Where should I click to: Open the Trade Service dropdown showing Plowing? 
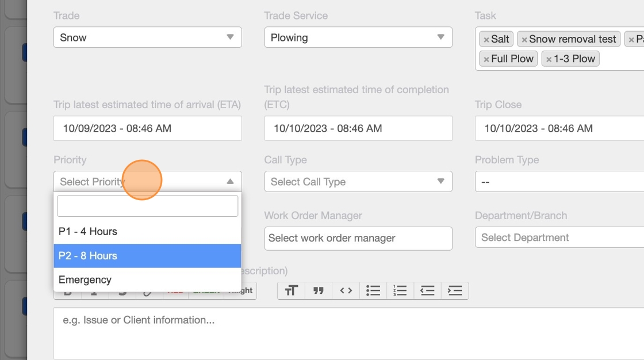tap(358, 37)
